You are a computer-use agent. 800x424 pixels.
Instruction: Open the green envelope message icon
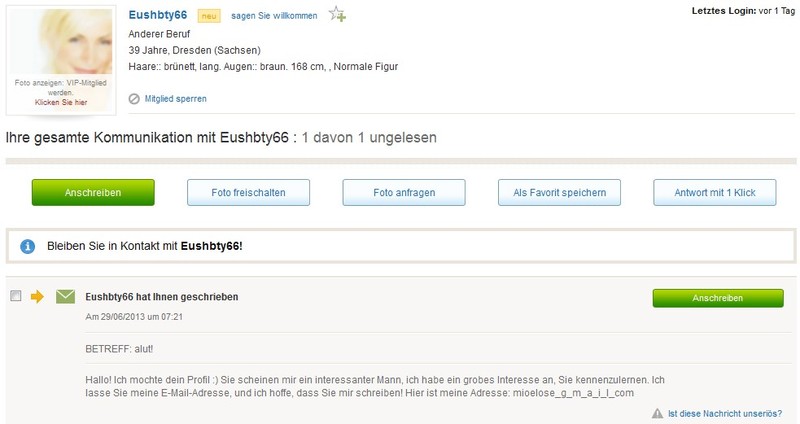click(65, 296)
